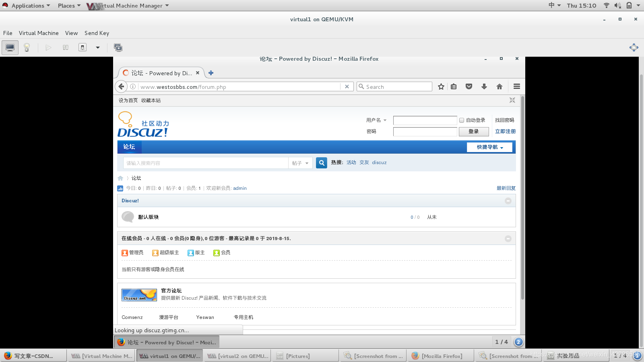Show Firefox bookmarks list
Screen dimensions: 644x362
click(454, 86)
